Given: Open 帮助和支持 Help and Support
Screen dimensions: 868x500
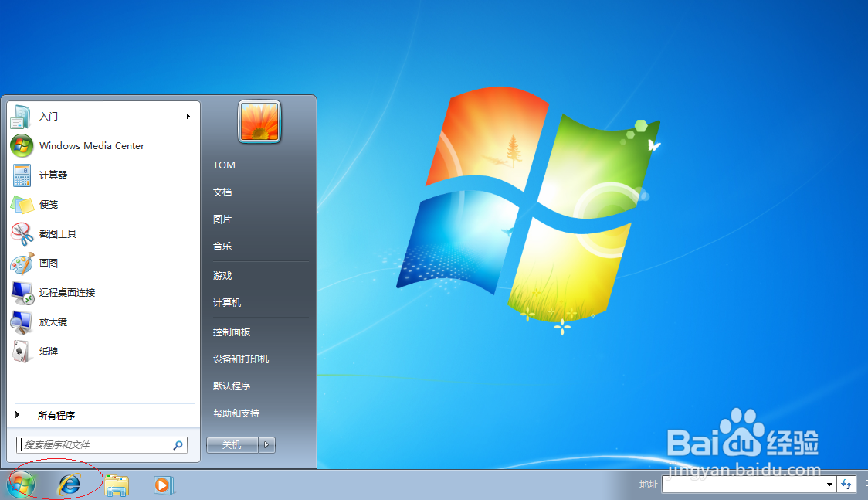Looking at the screenshot, I should 236,413.
